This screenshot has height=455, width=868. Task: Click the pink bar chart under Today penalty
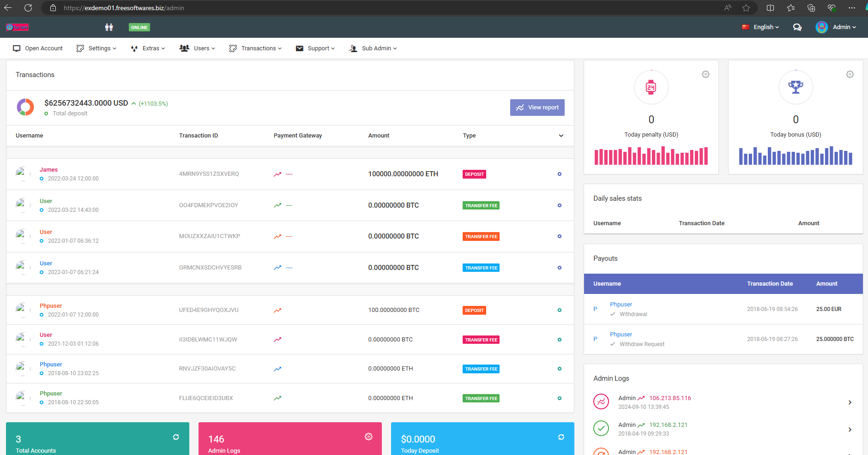click(x=651, y=156)
